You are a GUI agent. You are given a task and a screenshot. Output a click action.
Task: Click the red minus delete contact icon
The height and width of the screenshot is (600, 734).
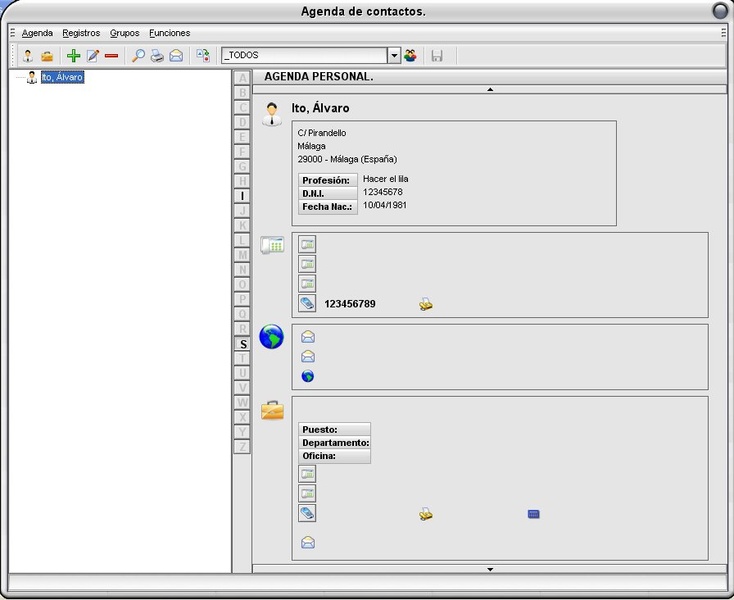tap(111, 56)
